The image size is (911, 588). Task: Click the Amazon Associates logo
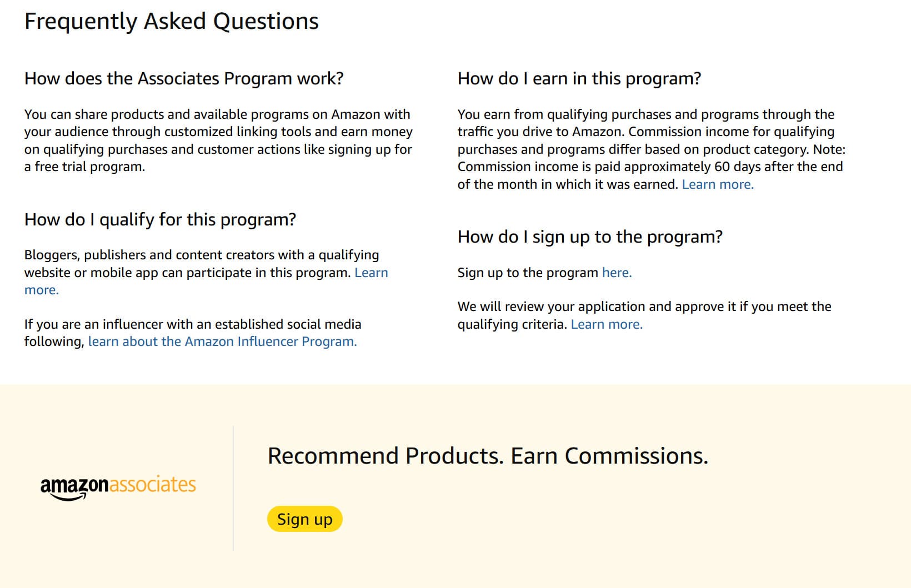(x=118, y=484)
